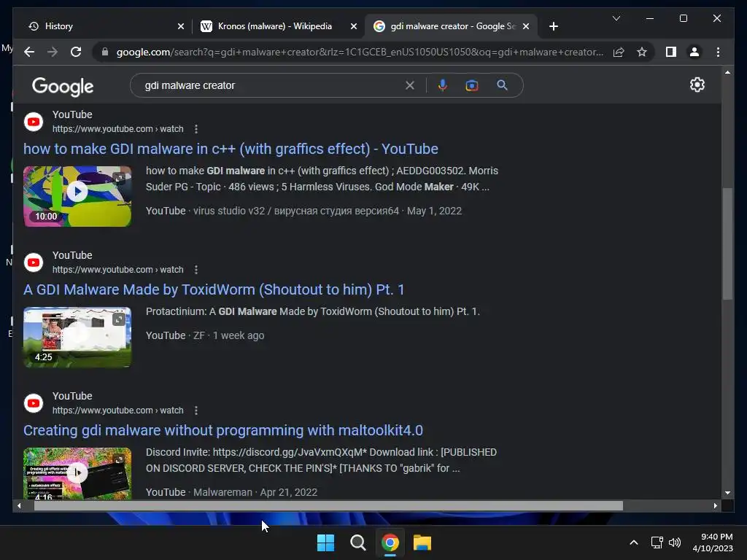Open more options for maltoolkit4.0 result
The width and height of the screenshot is (747, 560).
(196, 411)
